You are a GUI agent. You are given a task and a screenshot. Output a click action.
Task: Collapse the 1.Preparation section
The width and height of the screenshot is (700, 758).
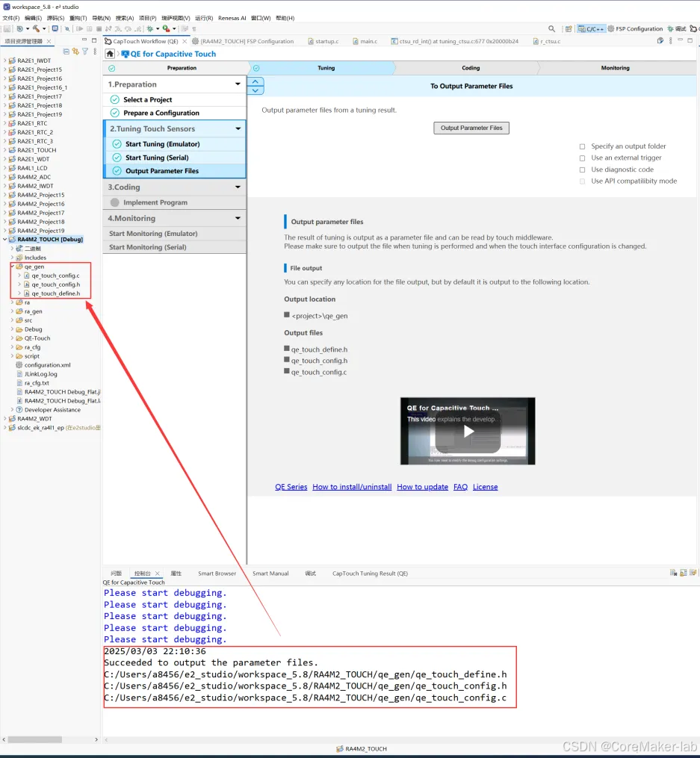tap(238, 84)
